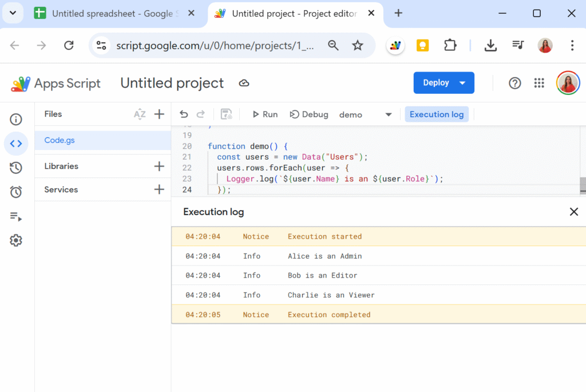The width and height of the screenshot is (586, 392).
Task: Open Project Settings gear icon
Action: tap(16, 241)
